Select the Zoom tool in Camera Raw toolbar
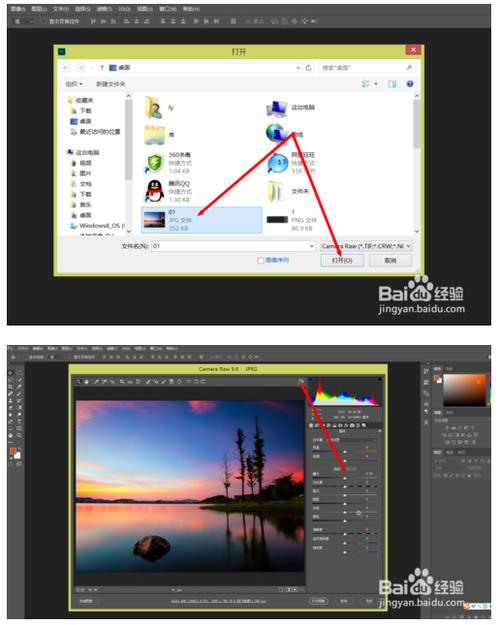Image resolution: width=500 pixels, height=625 pixels. click(79, 381)
